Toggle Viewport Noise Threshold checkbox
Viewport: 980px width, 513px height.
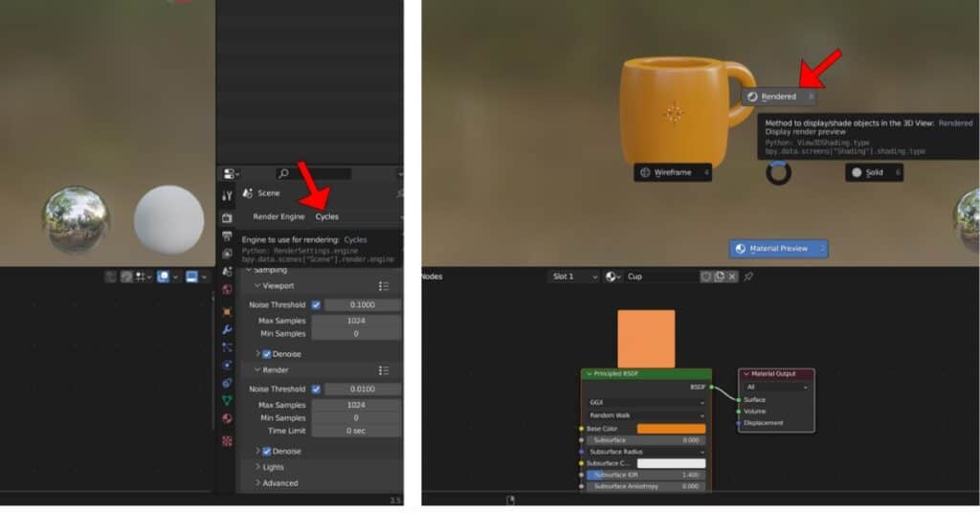(x=316, y=304)
